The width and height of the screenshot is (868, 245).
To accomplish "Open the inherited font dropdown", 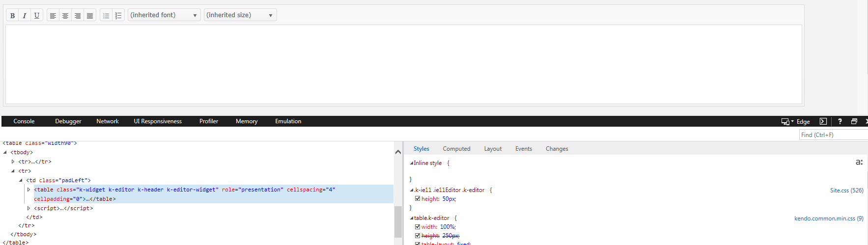I will pos(164,15).
